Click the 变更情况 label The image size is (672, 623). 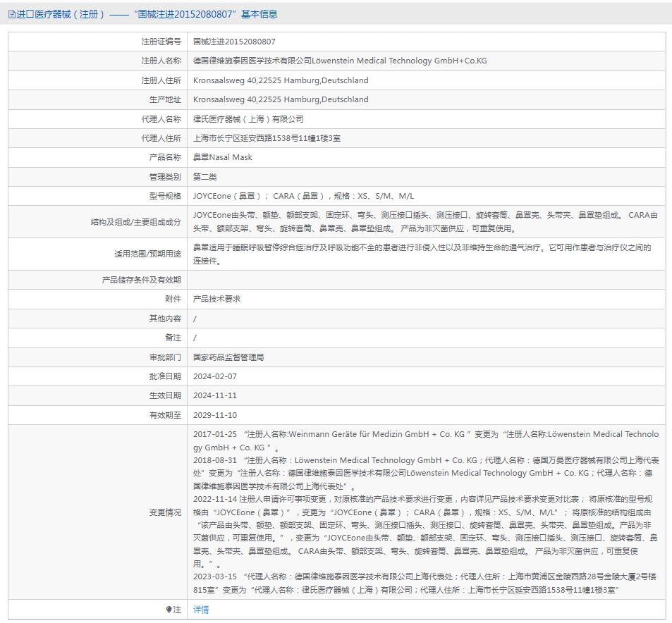coord(165,512)
